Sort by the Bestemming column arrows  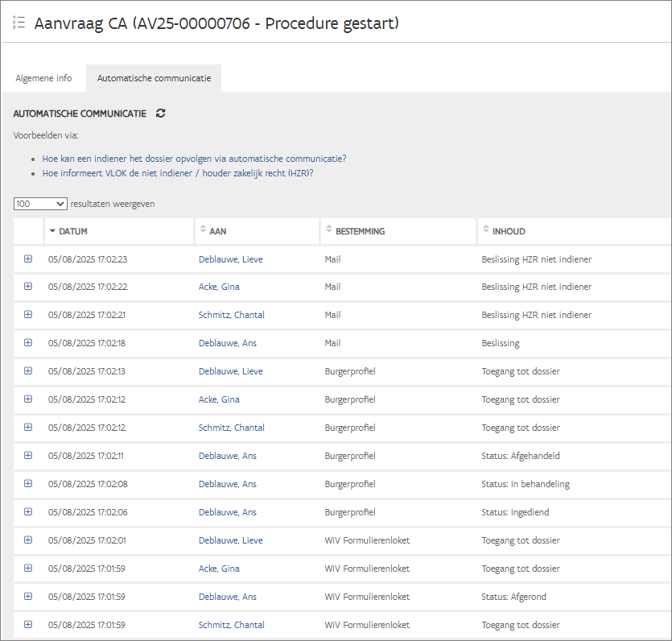pos(328,230)
